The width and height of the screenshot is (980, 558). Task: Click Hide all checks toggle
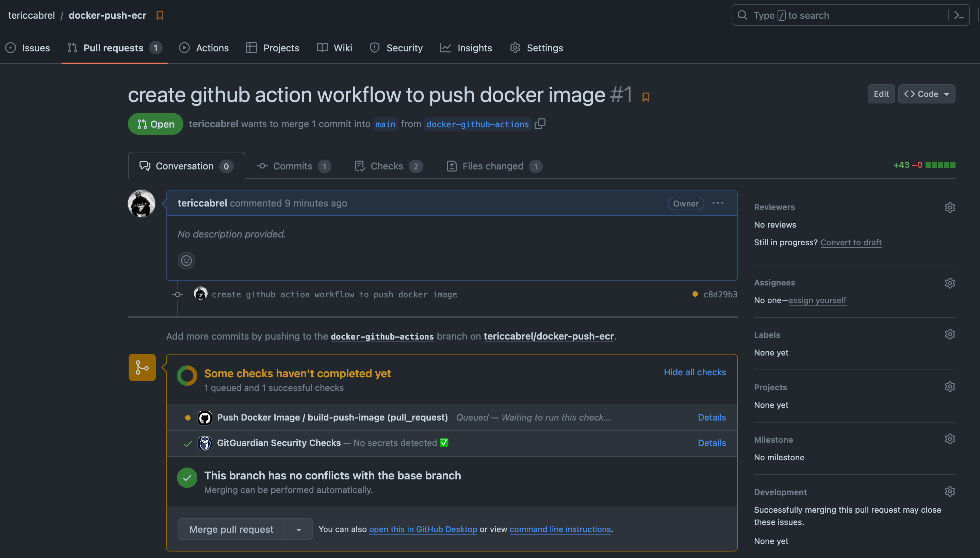point(695,372)
